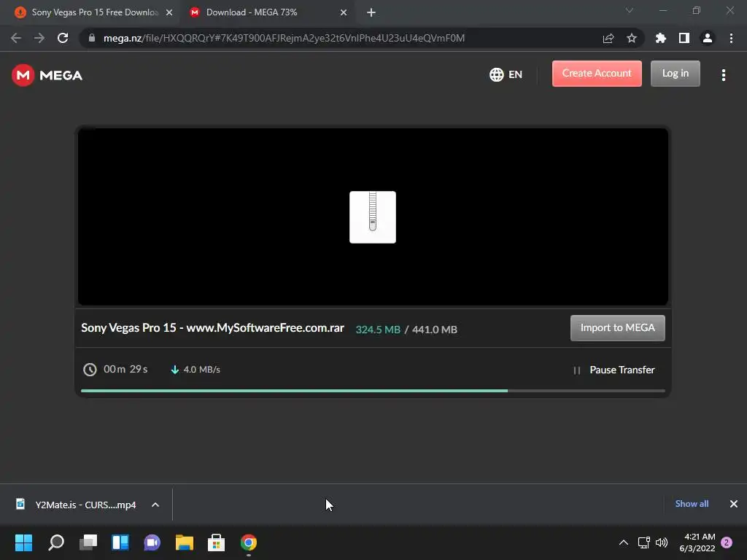Open File Explorer from taskbar

[185, 542]
